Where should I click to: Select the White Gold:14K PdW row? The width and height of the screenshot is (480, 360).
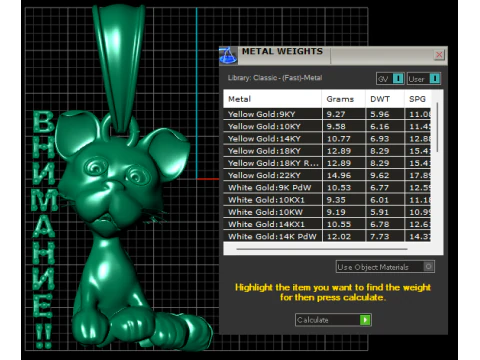coord(327,236)
